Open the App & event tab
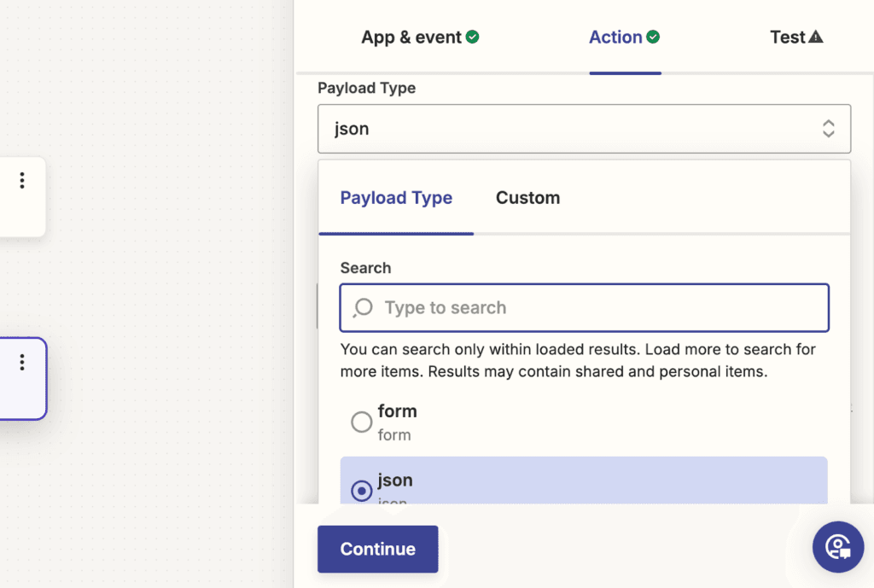Image resolution: width=874 pixels, height=588 pixels. coord(411,37)
